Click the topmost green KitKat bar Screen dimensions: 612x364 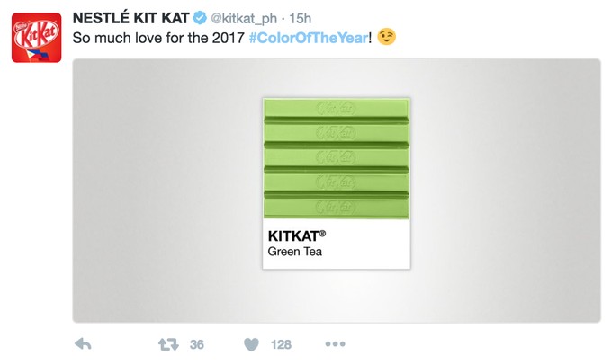pyautogui.click(x=336, y=110)
